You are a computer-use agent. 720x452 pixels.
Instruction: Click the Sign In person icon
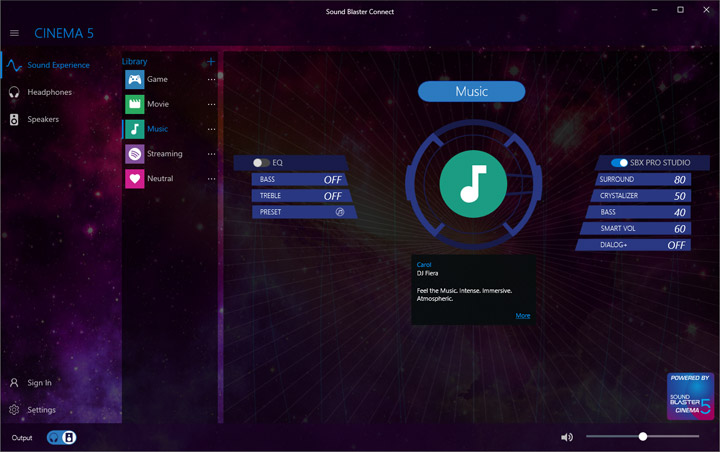coord(14,383)
